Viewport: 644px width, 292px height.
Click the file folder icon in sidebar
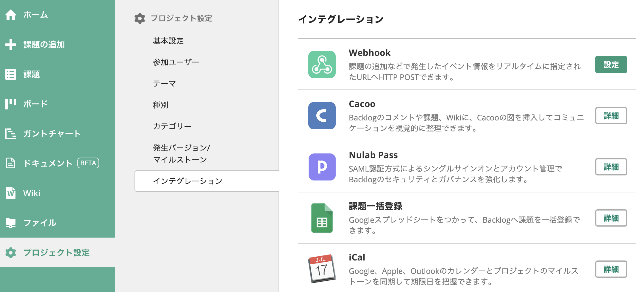(x=11, y=223)
